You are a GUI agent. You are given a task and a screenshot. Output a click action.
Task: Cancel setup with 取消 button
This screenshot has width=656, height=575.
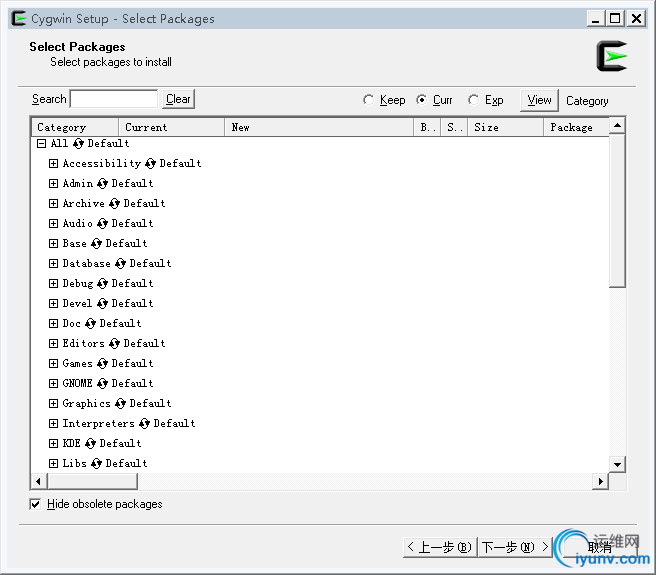click(x=600, y=547)
